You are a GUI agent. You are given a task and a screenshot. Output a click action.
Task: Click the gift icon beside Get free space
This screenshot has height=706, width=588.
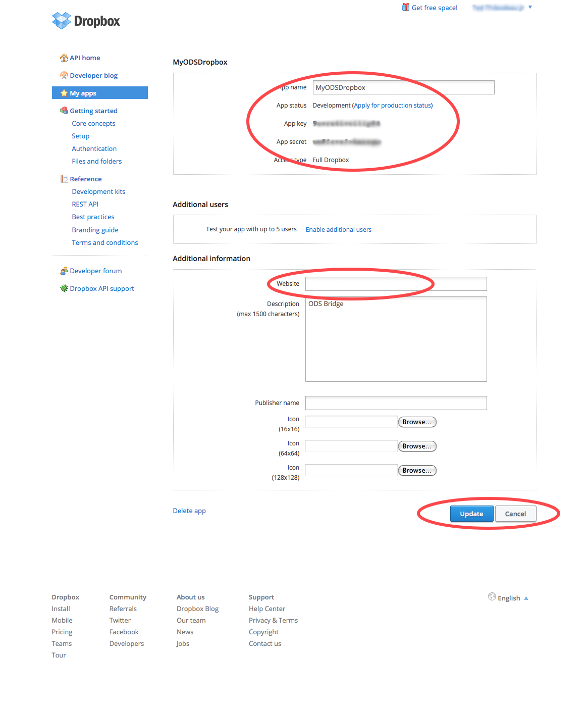[x=406, y=7]
